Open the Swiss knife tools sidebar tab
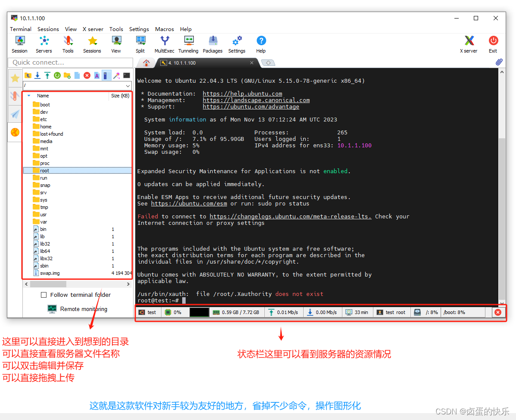Image resolution: width=516 pixels, height=420 pixels. tap(15, 96)
